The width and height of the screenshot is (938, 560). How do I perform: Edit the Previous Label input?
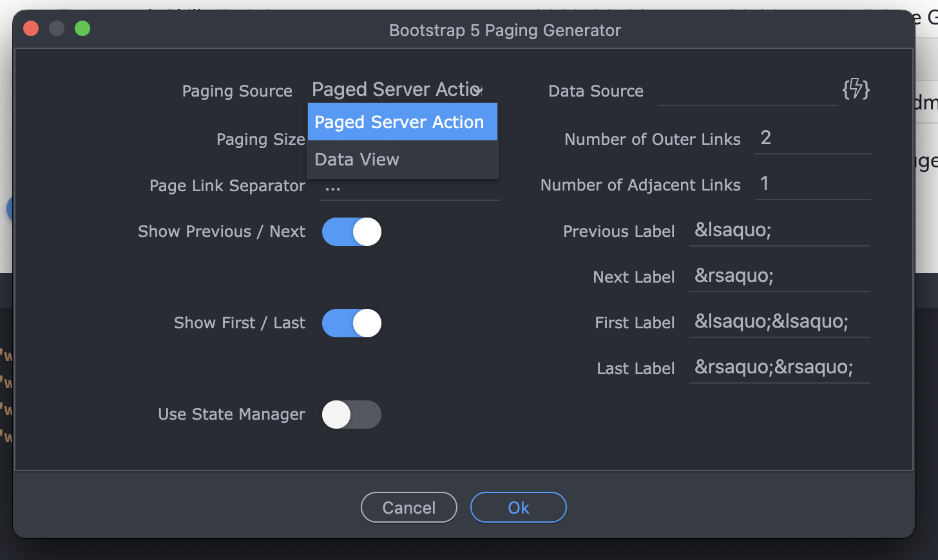(x=779, y=230)
